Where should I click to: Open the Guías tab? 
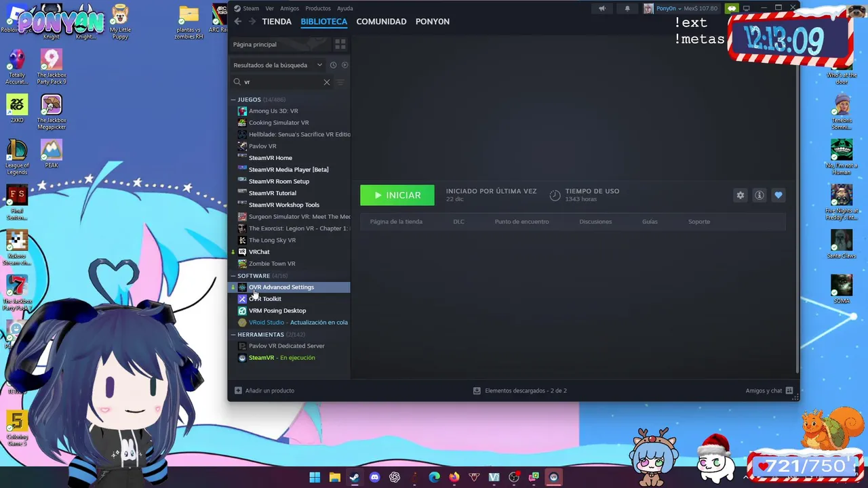[650, 222]
